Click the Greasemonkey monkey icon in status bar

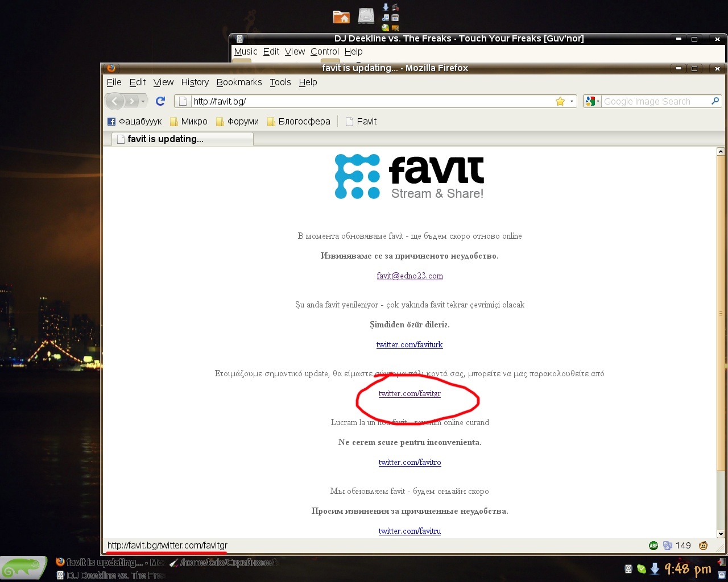pyautogui.click(x=704, y=546)
